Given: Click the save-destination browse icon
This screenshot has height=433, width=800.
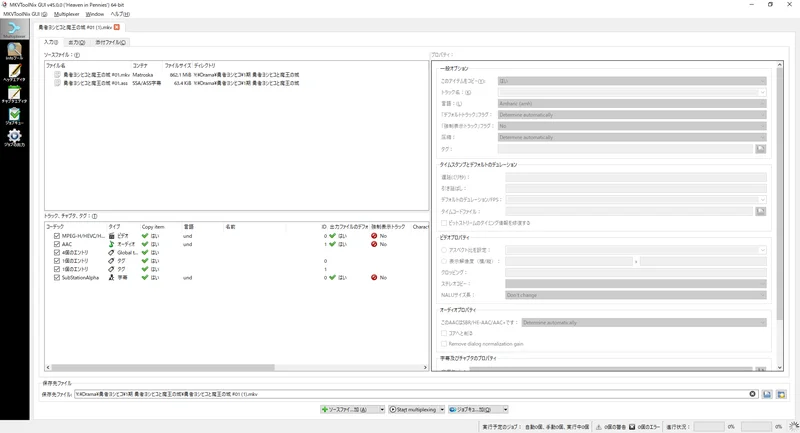Looking at the screenshot, I should click(767, 394).
